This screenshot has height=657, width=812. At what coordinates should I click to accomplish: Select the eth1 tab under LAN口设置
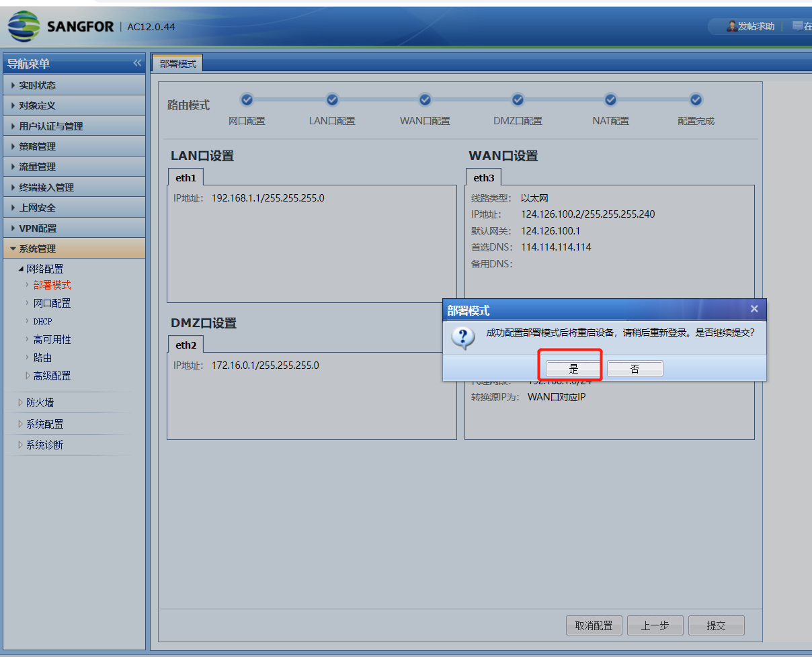click(x=186, y=178)
